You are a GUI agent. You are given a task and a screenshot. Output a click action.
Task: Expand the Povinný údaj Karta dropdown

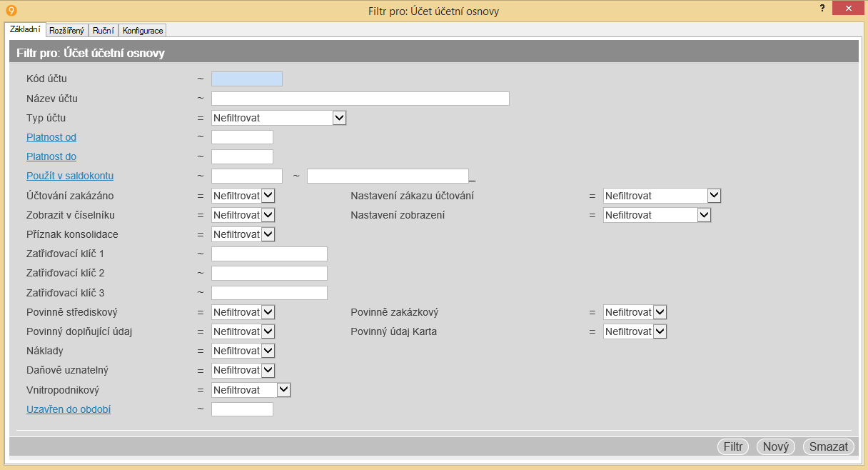[x=635, y=331]
